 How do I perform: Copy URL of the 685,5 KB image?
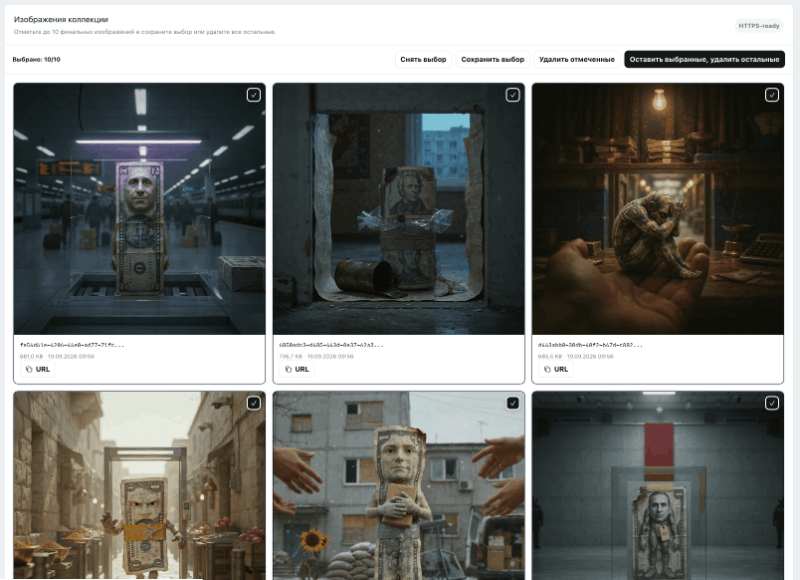tap(556, 369)
